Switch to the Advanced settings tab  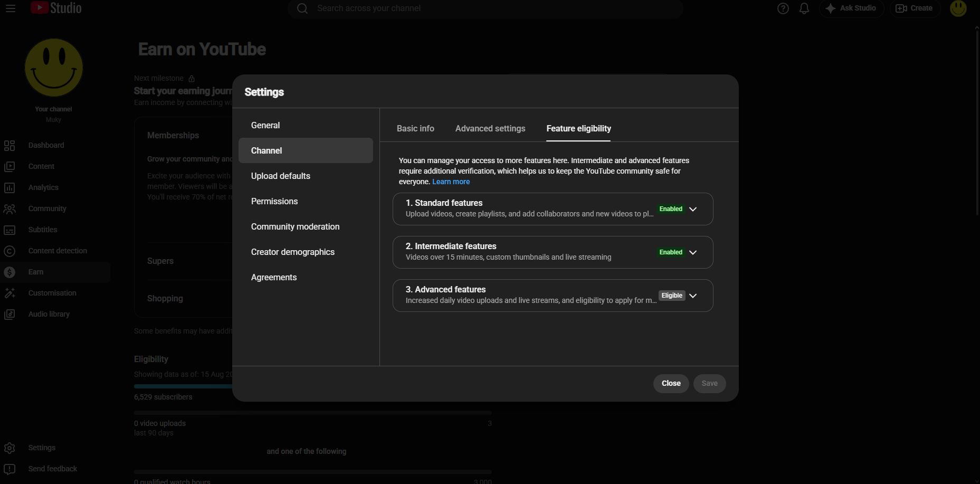click(490, 128)
